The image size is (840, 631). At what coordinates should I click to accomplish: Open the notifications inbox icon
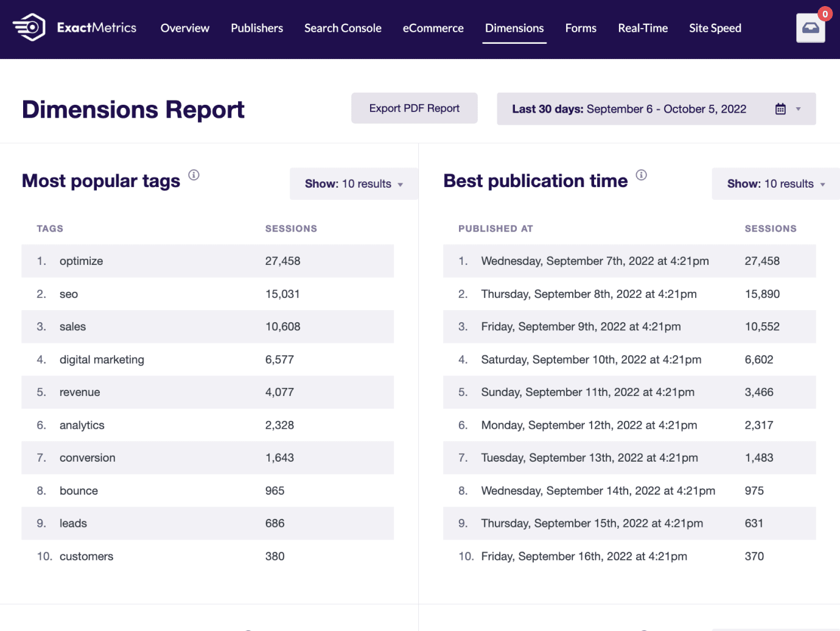(810, 28)
